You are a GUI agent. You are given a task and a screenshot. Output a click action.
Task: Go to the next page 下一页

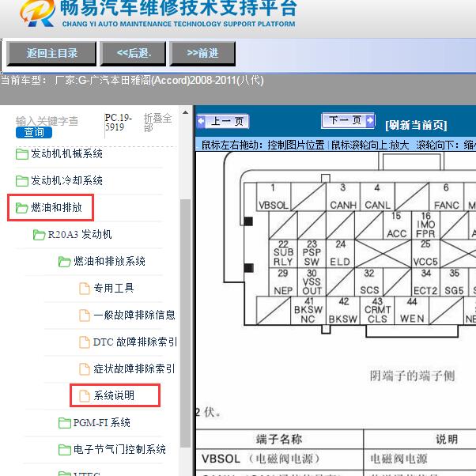348,120
